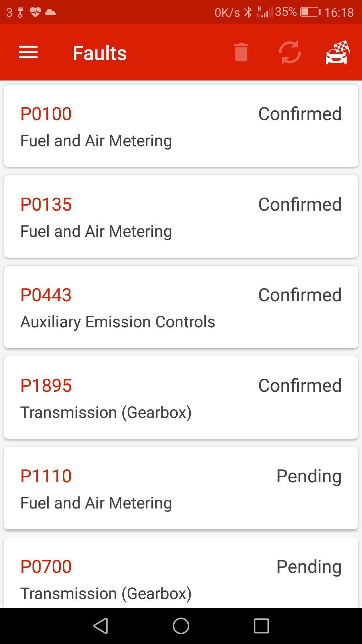Viewport: 362px width, 644px height.
Task: Tap the cloud notification icon
Action: (x=50, y=12)
